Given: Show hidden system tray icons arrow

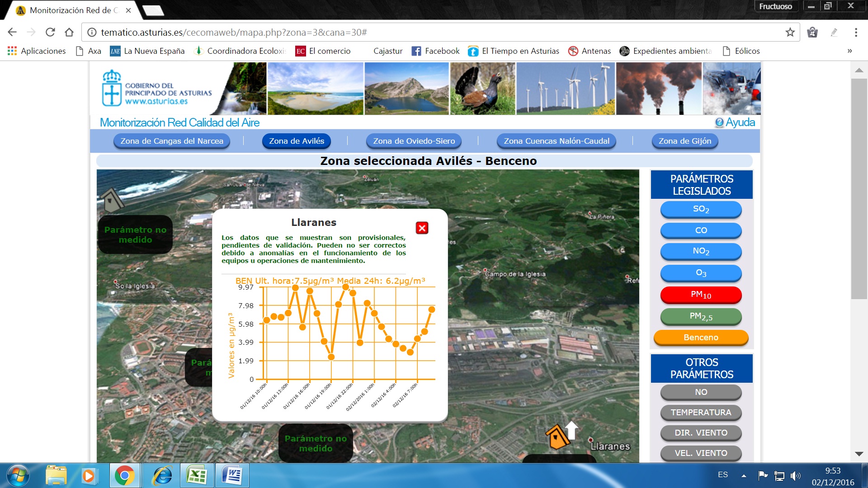Looking at the screenshot, I should click(744, 475).
